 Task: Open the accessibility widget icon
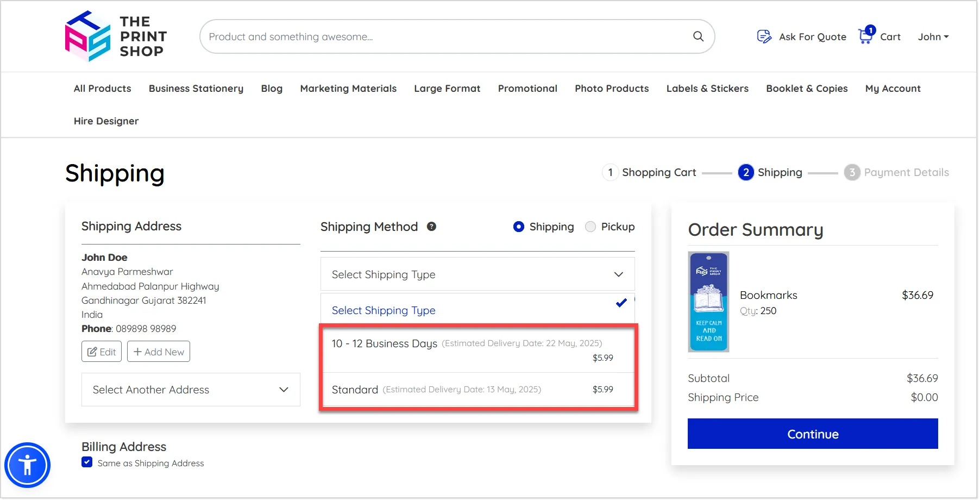tap(27, 466)
